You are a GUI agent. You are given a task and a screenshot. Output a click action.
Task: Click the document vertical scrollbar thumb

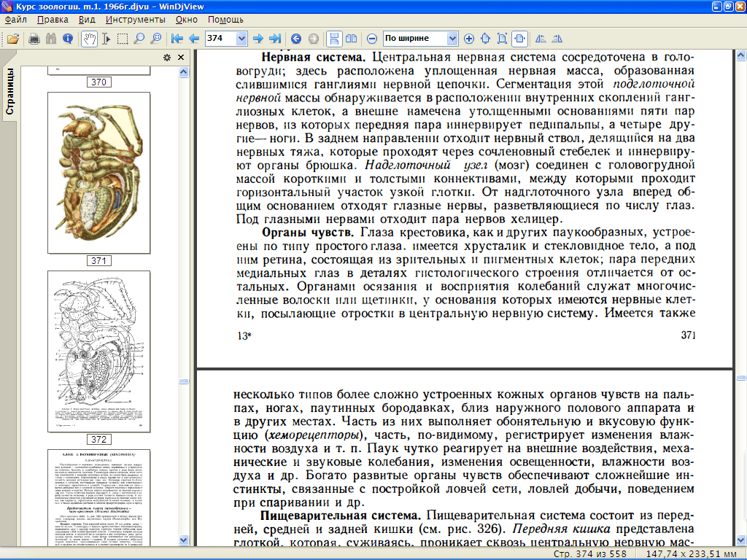(741, 378)
